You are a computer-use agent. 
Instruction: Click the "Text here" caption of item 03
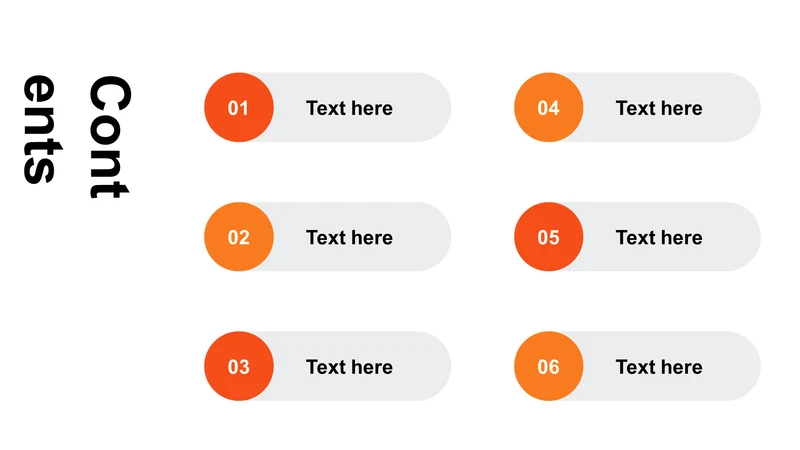pos(349,367)
